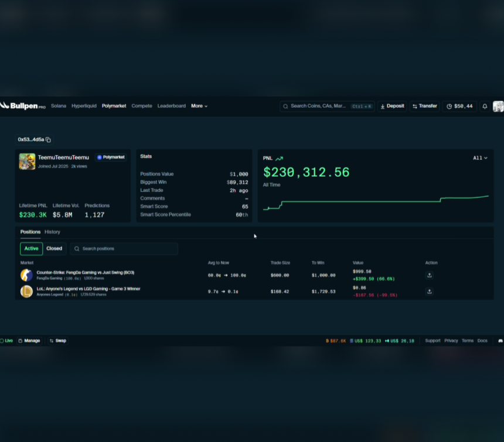This screenshot has height=442, width=504.
Task: Open the Terms link
Action: coord(468,341)
